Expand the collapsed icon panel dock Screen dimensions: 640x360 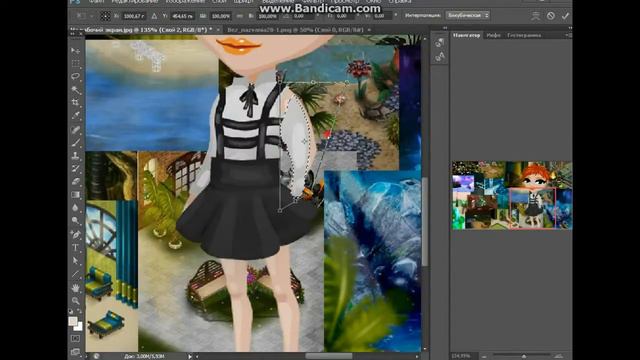(445, 28)
